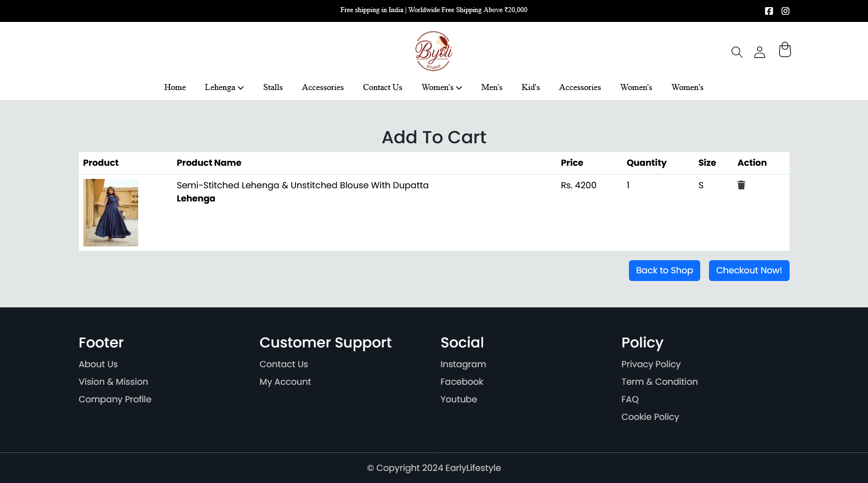
Task: Go to the Home menu item
Action: click(x=175, y=87)
